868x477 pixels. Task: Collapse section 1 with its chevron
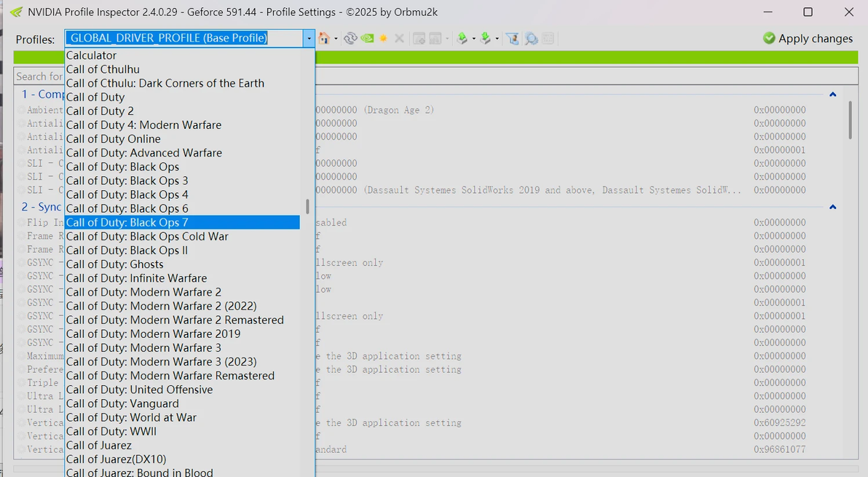(832, 95)
